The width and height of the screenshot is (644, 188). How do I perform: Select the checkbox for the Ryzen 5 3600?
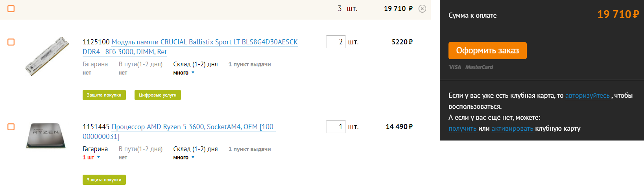click(11, 127)
